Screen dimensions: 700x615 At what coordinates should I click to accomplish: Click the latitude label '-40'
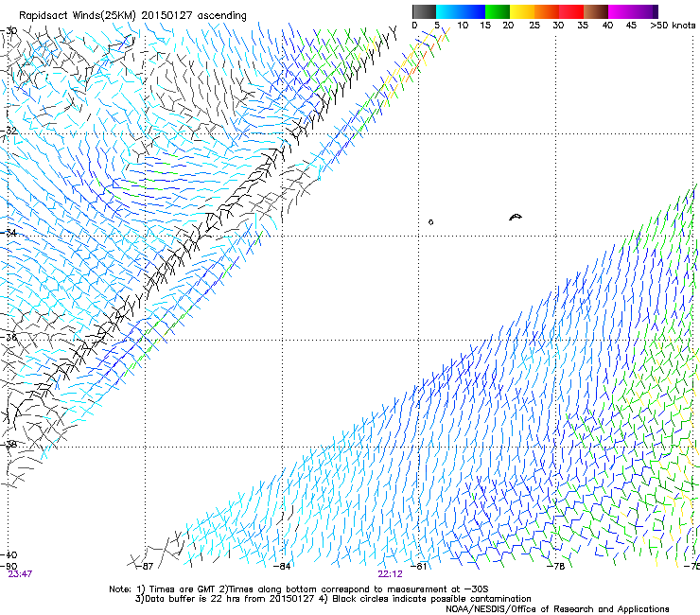(9, 554)
